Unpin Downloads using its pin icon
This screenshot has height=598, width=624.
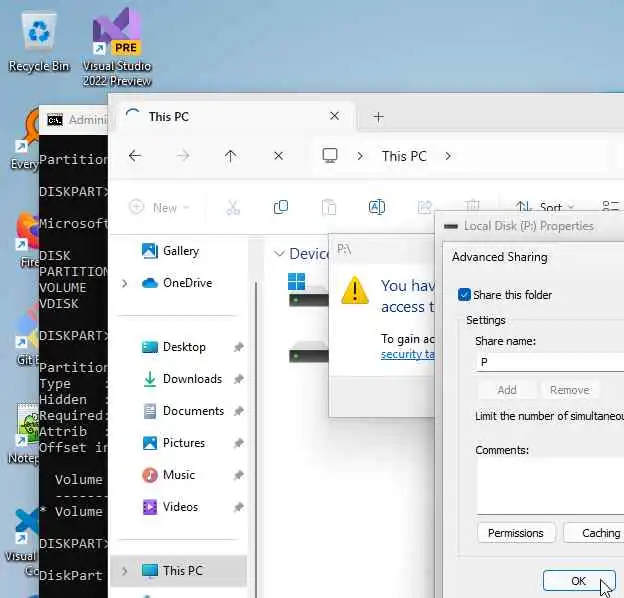click(x=238, y=379)
